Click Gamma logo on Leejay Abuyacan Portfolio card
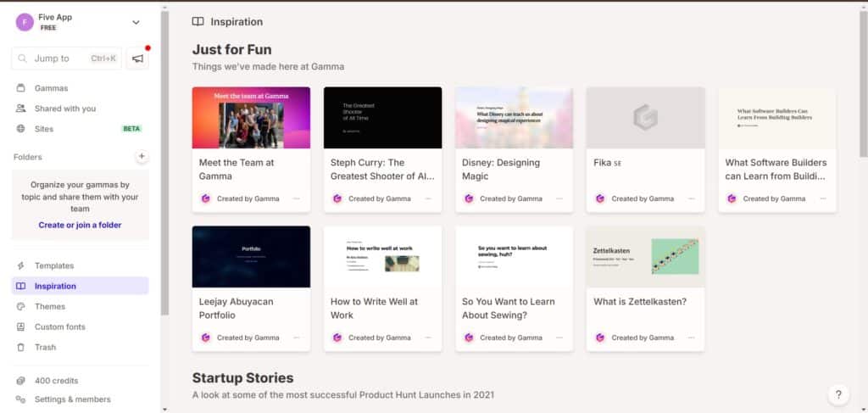Image resolution: width=868 pixels, height=413 pixels. [206, 338]
